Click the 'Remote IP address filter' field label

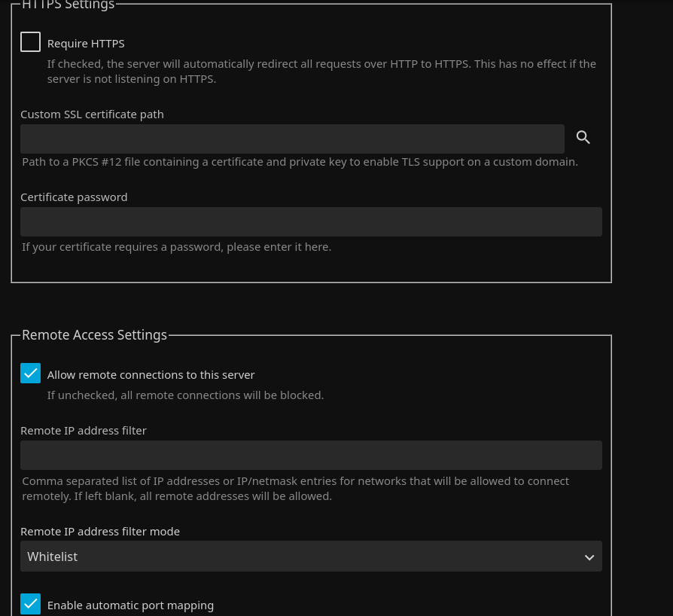(x=84, y=431)
